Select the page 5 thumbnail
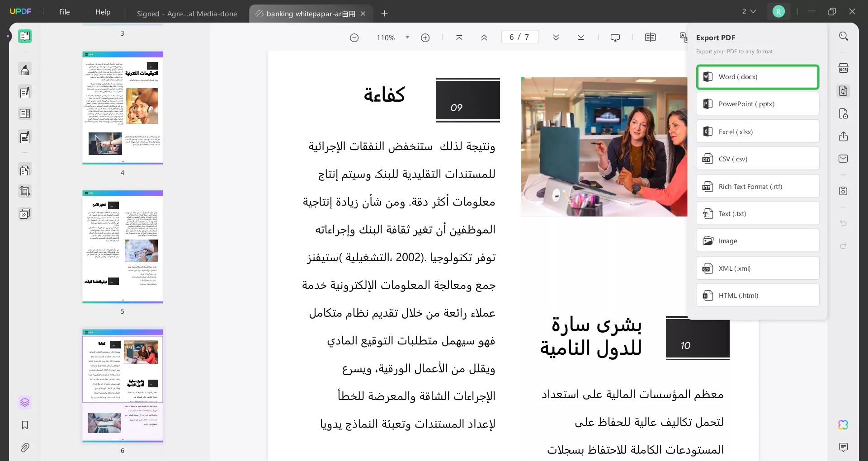The height and width of the screenshot is (461, 868). (x=123, y=247)
